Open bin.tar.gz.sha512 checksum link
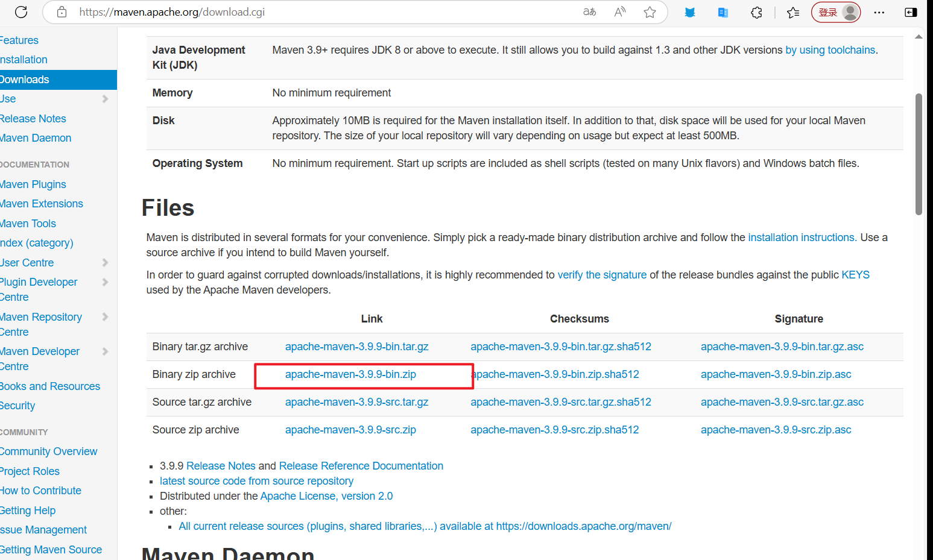Screen dimensions: 933x560 [x=561, y=347]
